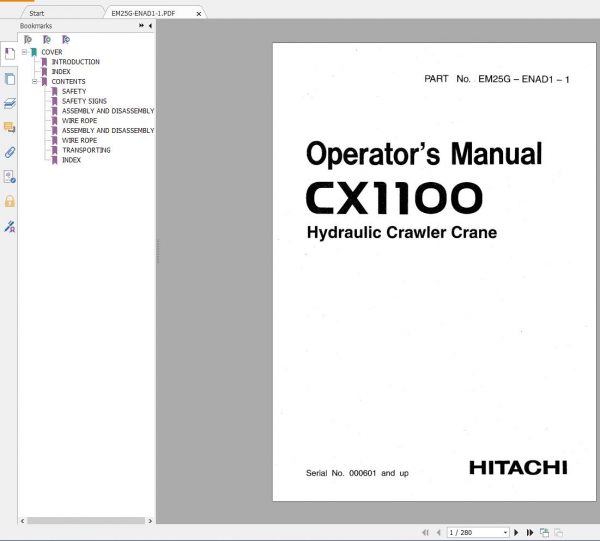The width and height of the screenshot is (600, 541).
Task: Open the Security lock sidebar icon
Action: [10, 201]
